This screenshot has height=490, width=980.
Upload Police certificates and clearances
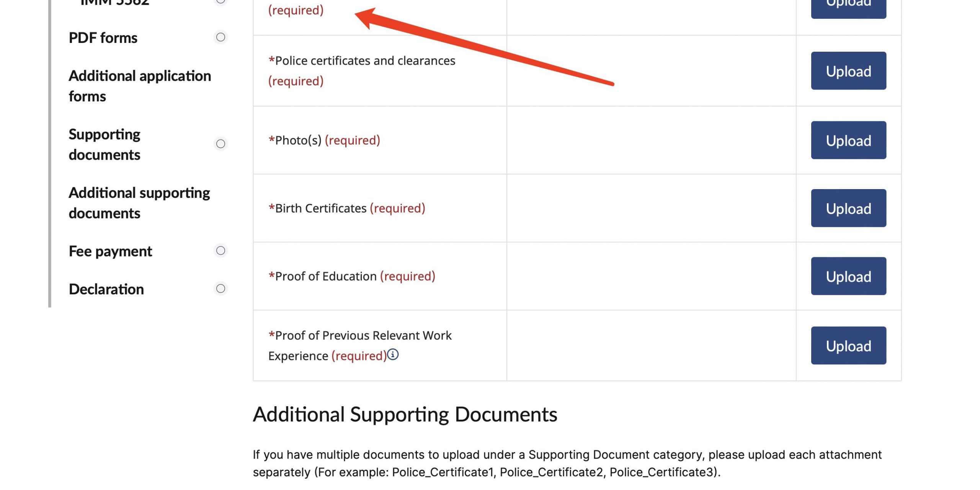pos(848,71)
